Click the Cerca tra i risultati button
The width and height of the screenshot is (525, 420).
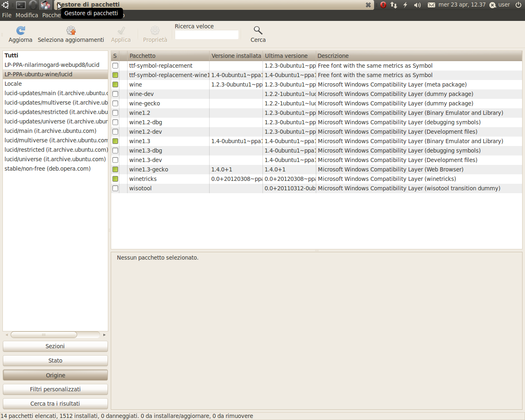(55, 404)
